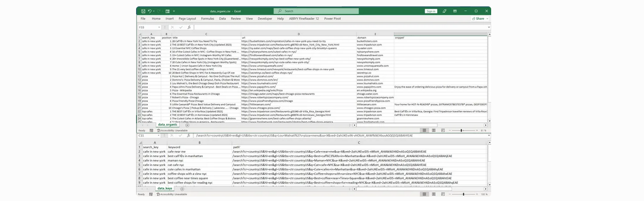644x201 pixels.
Task: Click the 'cafe near me' keyword cell
Action: coord(199,151)
